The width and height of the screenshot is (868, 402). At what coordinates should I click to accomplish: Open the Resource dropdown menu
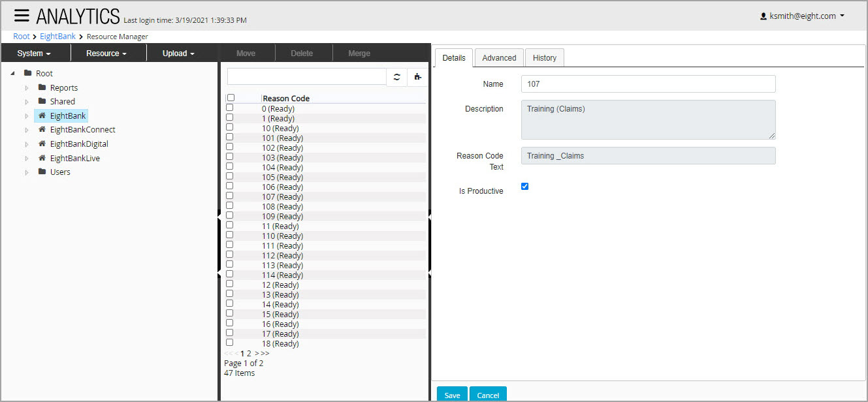click(x=106, y=54)
